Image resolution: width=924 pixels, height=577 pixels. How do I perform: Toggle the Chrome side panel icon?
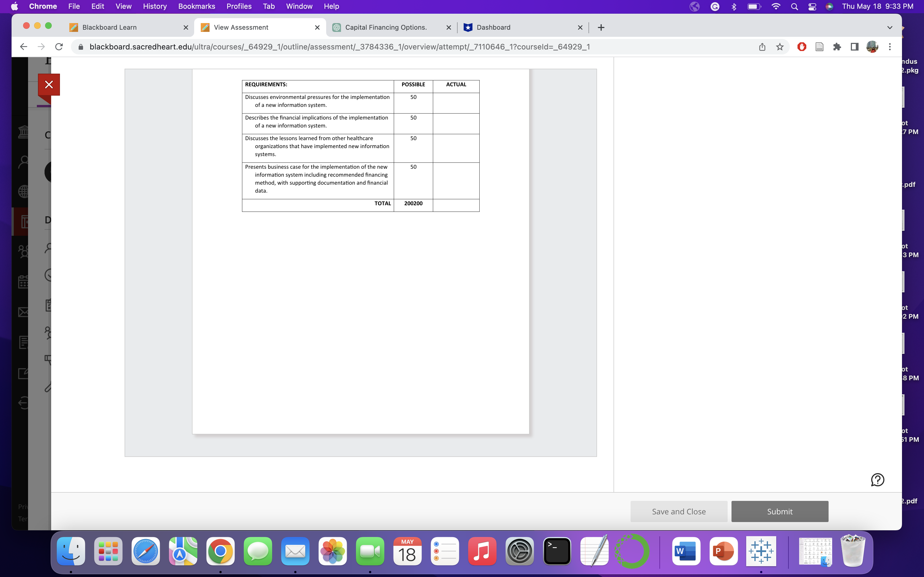click(x=854, y=47)
